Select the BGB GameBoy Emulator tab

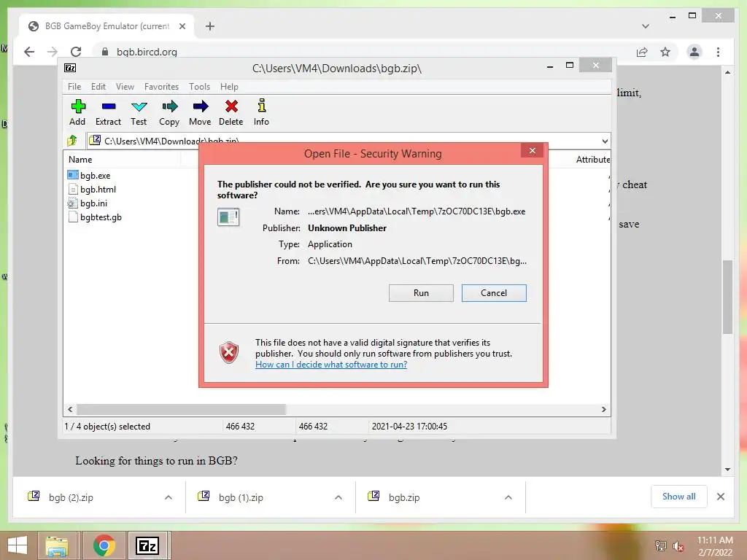pyautogui.click(x=107, y=26)
